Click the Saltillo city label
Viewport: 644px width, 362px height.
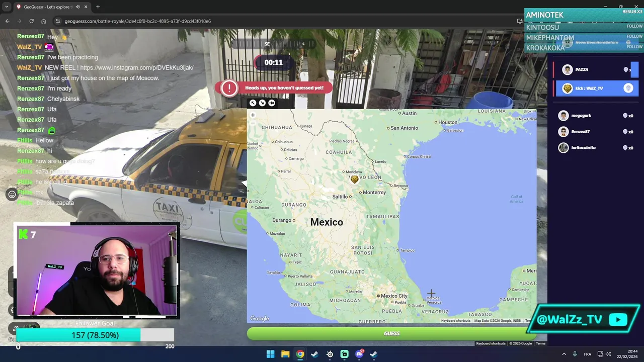click(x=340, y=197)
